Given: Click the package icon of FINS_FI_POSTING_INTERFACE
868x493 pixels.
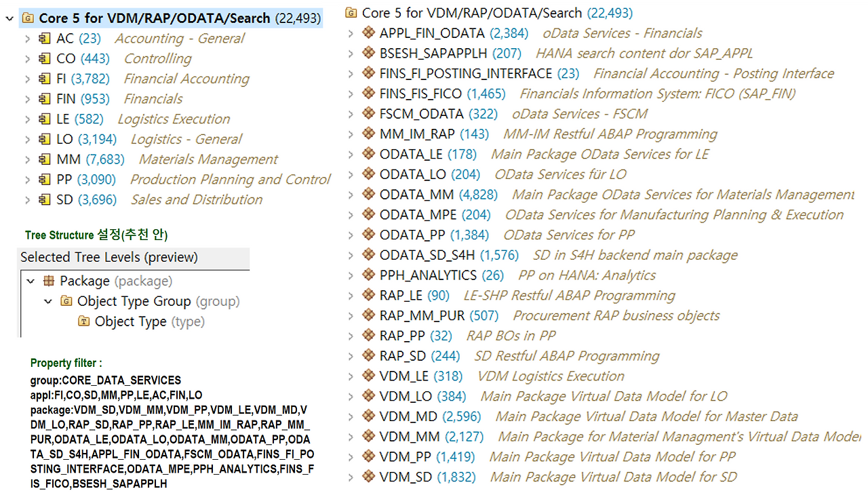Looking at the screenshot, I should click(368, 73).
